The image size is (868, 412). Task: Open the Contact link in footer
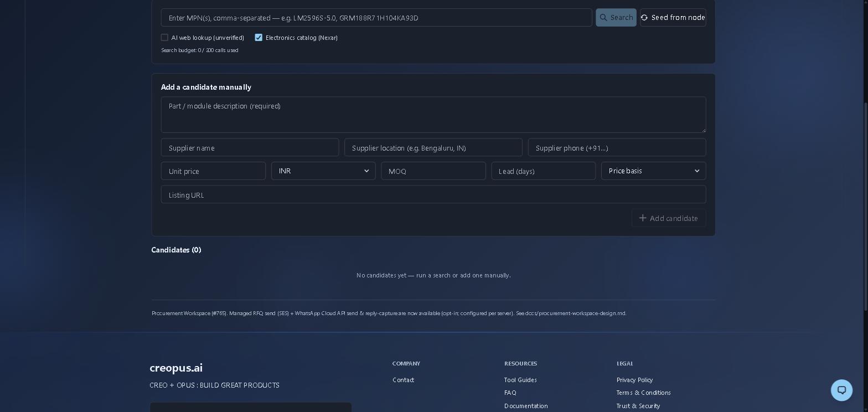404,380
